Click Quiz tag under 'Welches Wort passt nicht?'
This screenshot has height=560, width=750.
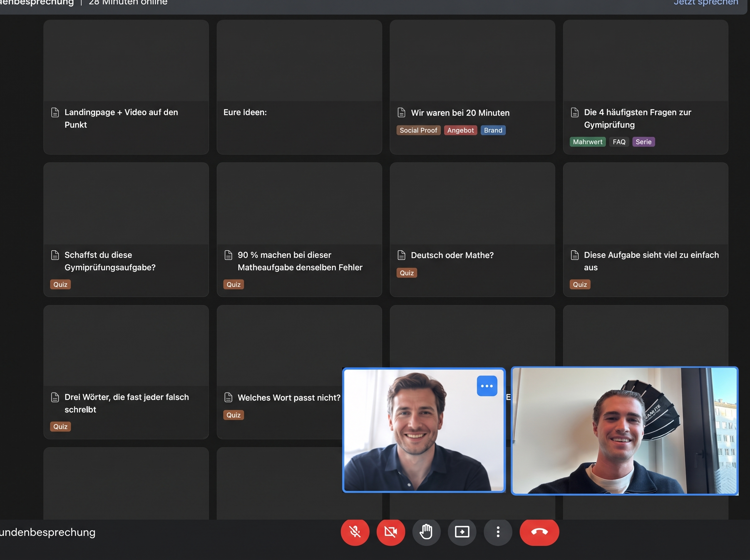coord(233,415)
